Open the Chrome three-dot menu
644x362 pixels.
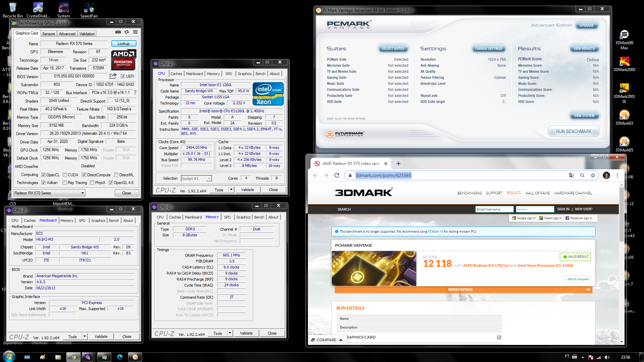[617, 175]
